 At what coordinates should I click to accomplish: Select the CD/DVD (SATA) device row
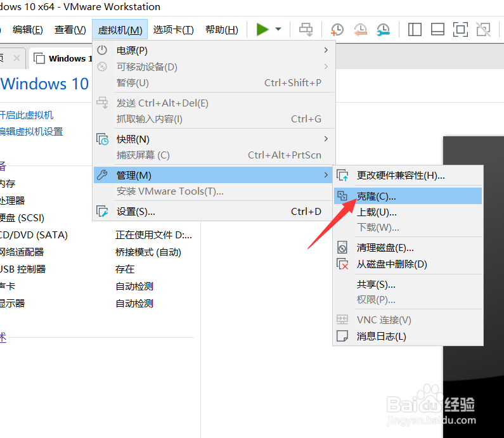click(34, 235)
